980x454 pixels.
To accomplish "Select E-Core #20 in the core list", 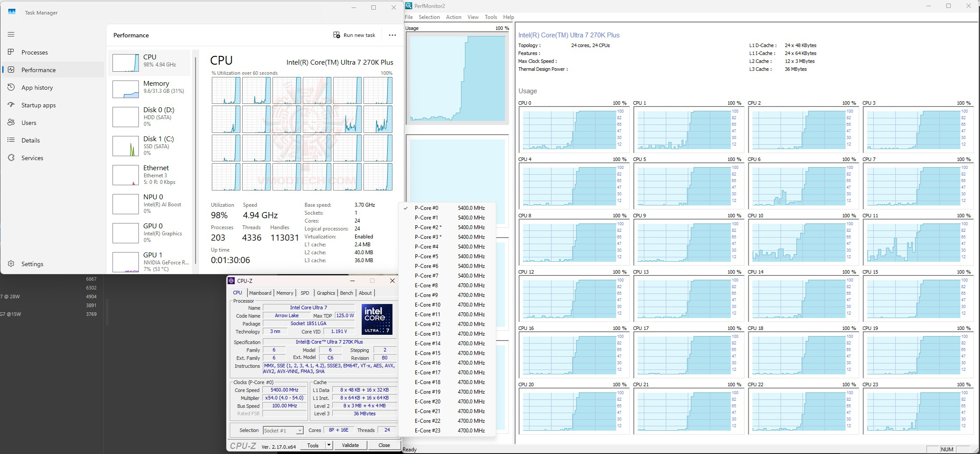I will click(447, 402).
